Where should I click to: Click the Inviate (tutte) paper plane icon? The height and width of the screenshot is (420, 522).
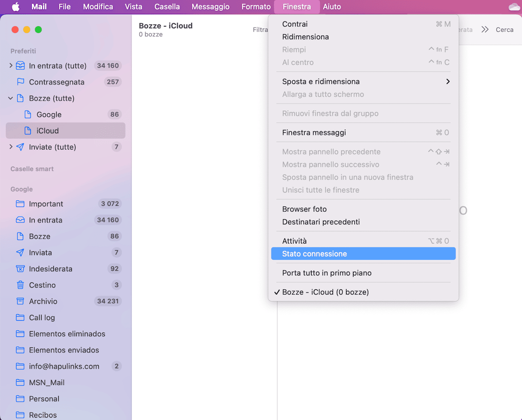point(20,147)
